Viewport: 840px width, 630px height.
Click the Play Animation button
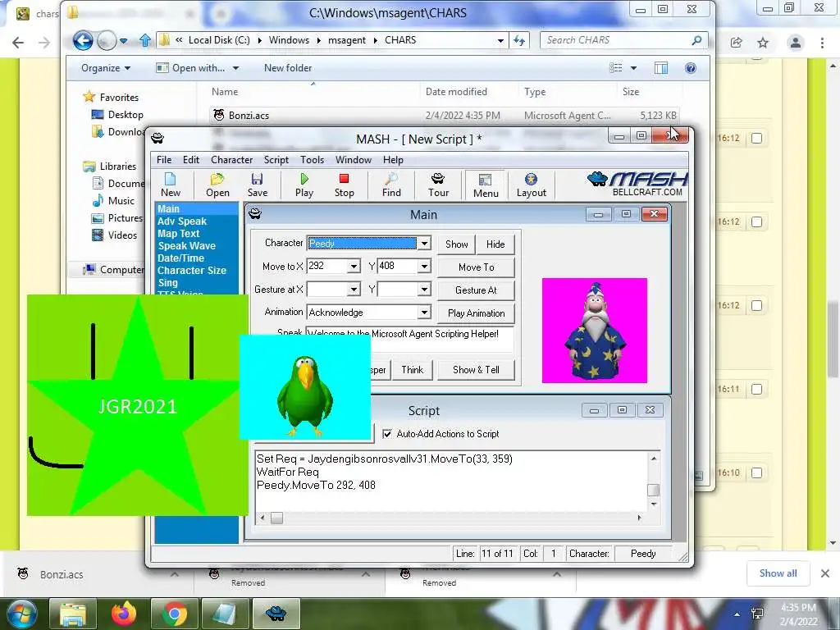pos(477,313)
